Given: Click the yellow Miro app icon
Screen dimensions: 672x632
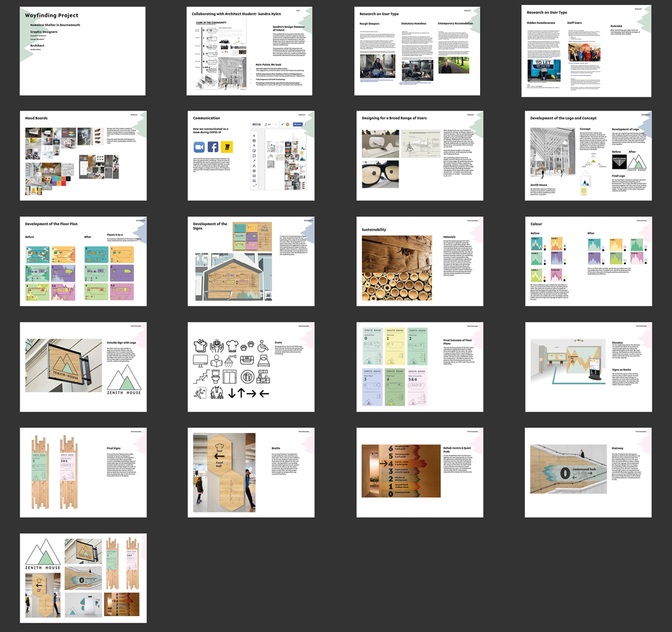Looking at the screenshot, I should coord(227,147).
